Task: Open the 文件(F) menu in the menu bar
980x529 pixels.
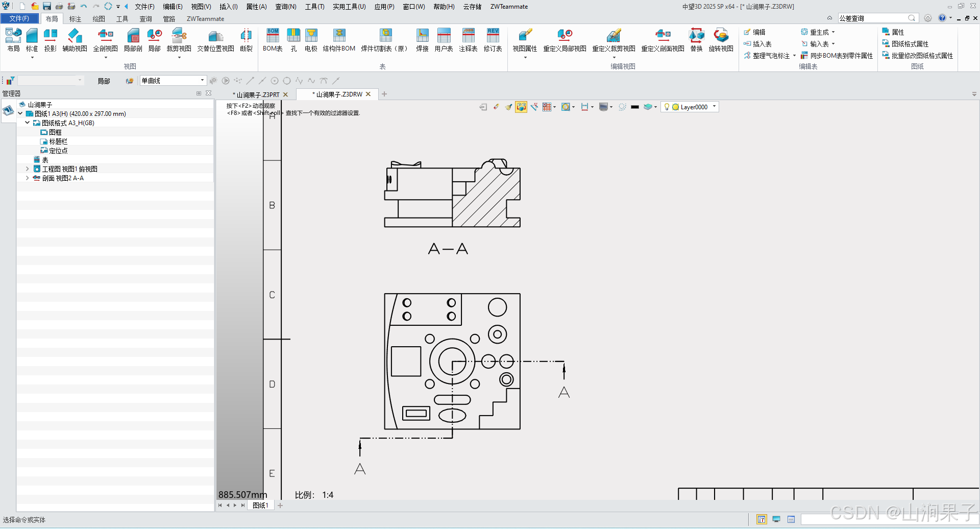Action: tap(144, 7)
